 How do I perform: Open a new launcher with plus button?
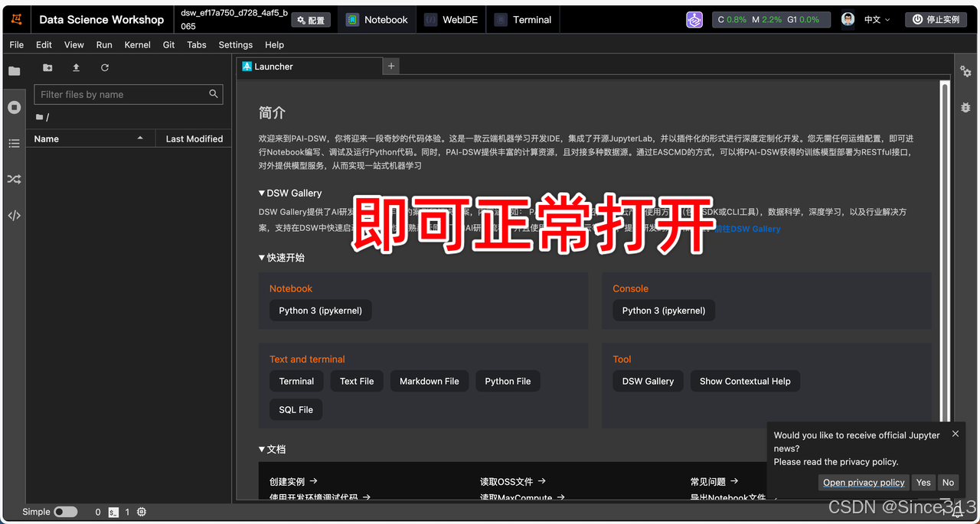(391, 67)
